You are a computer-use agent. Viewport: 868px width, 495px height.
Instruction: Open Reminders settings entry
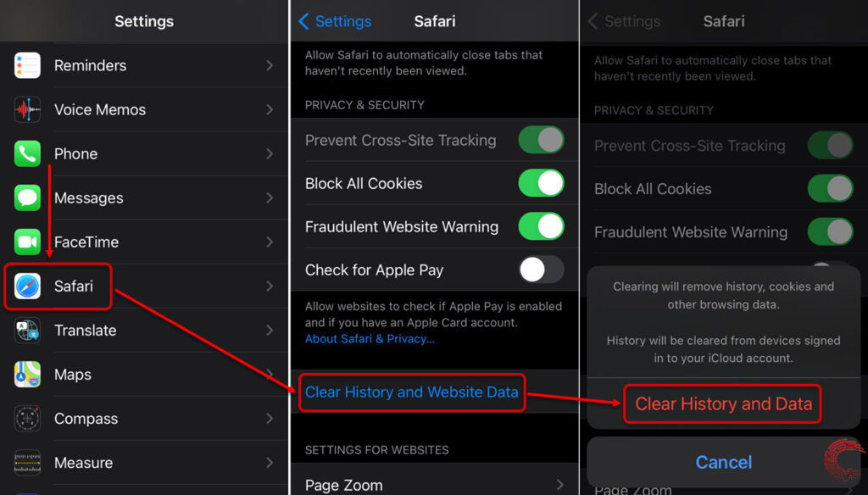pyautogui.click(x=144, y=65)
